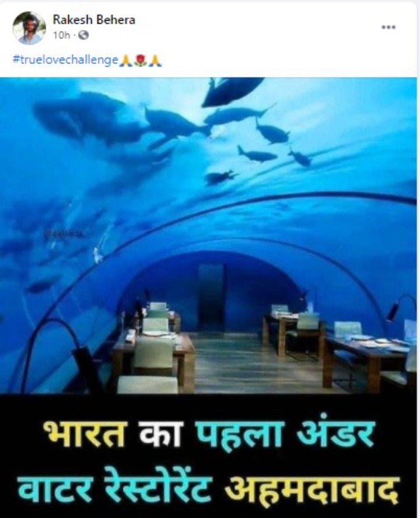Open the three-dot post options menu
This screenshot has width=420, height=518.
coord(388,27)
